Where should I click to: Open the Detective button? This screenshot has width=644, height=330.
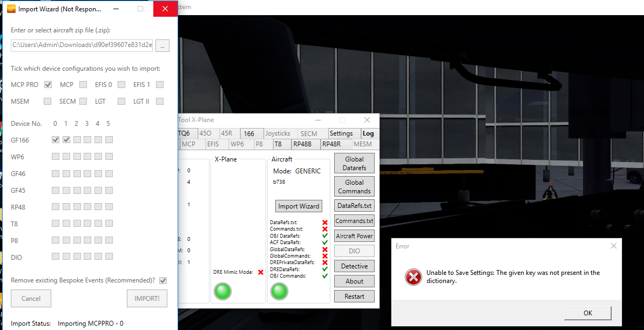[x=354, y=266]
